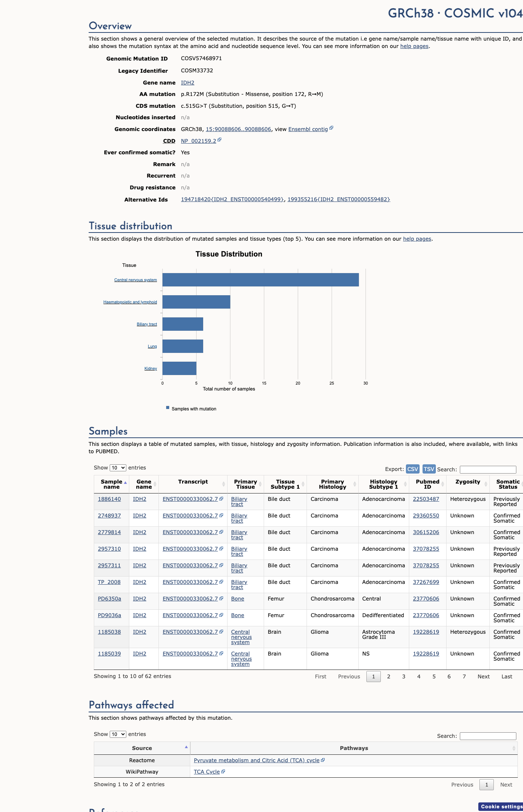
Task: Focus the Pathways table search field
Action: click(x=488, y=736)
